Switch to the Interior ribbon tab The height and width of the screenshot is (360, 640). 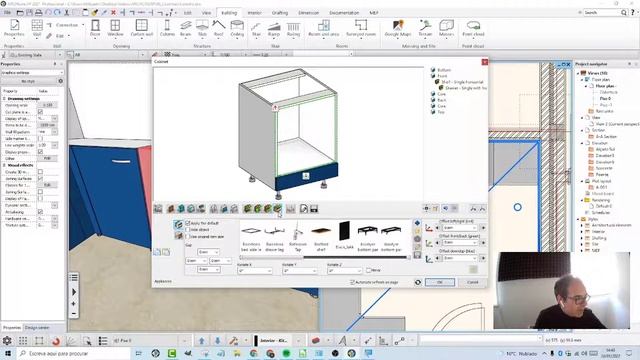pyautogui.click(x=254, y=13)
